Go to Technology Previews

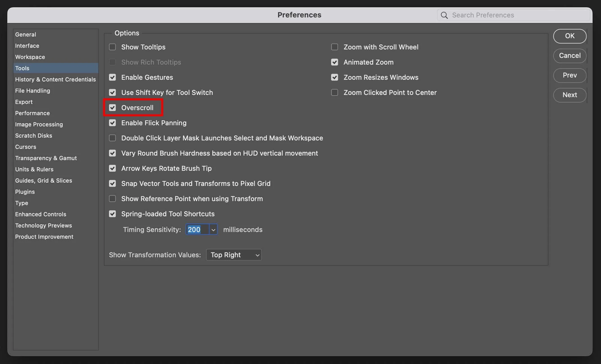[56, 226]
